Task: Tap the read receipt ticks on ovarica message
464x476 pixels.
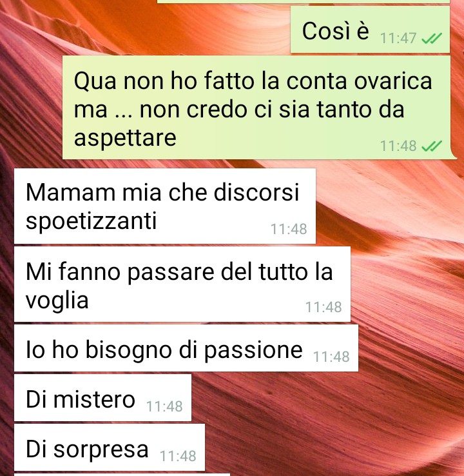Action: [x=432, y=146]
